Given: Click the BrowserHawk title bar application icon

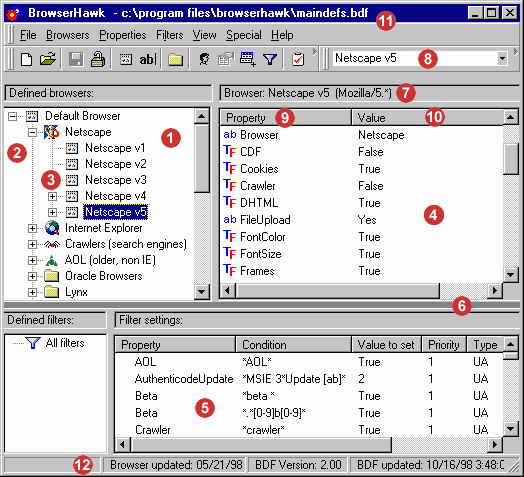Looking at the screenshot, I should [13, 13].
